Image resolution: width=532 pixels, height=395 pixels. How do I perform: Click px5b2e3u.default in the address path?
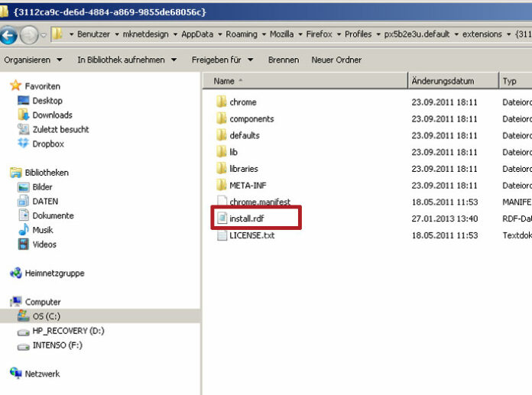[417, 34]
